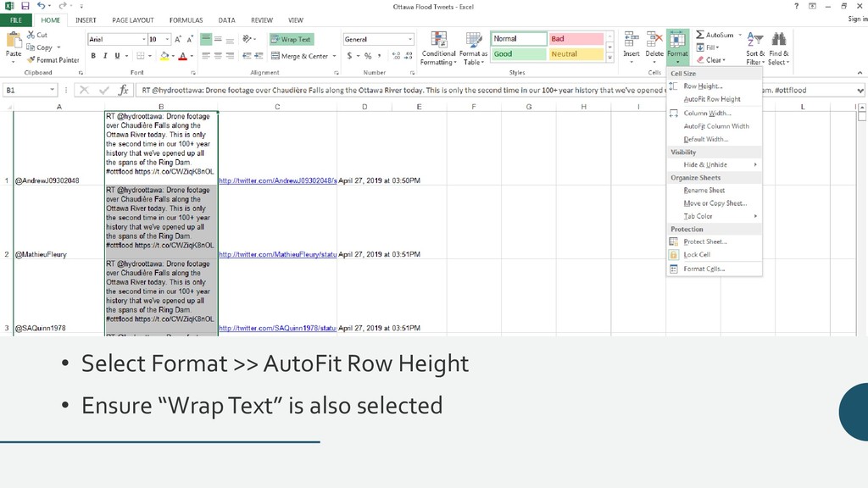Viewport: 868px width, 488px height.
Task: Click the Insert Function fx icon
Action: (123, 90)
